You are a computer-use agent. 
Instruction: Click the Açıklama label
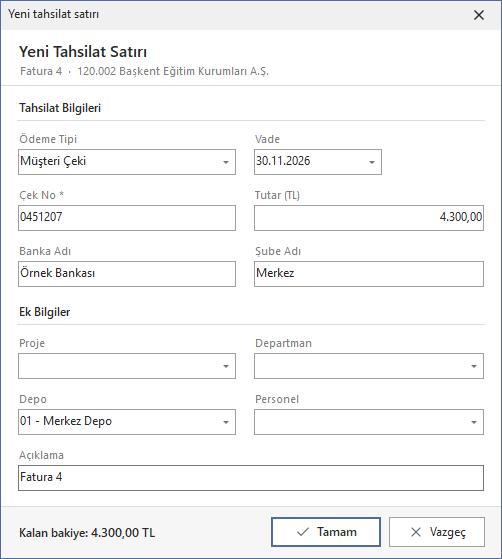(41, 455)
